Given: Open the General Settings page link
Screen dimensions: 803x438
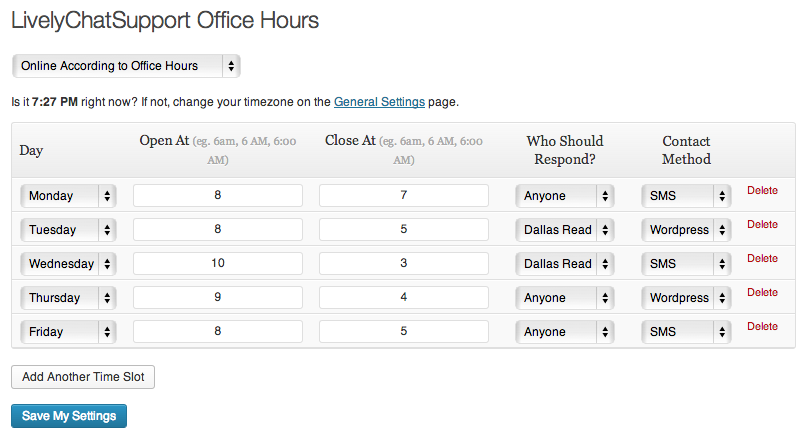Looking at the screenshot, I should click(379, 102).
